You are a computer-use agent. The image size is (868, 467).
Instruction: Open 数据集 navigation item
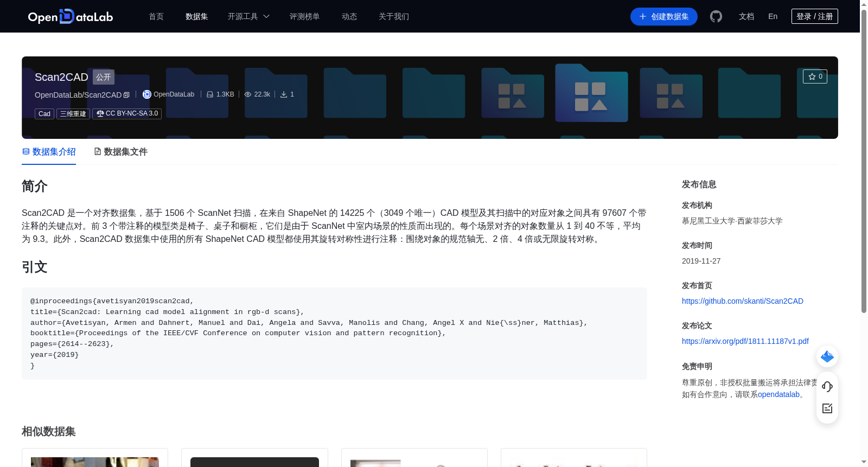point(197,16)
